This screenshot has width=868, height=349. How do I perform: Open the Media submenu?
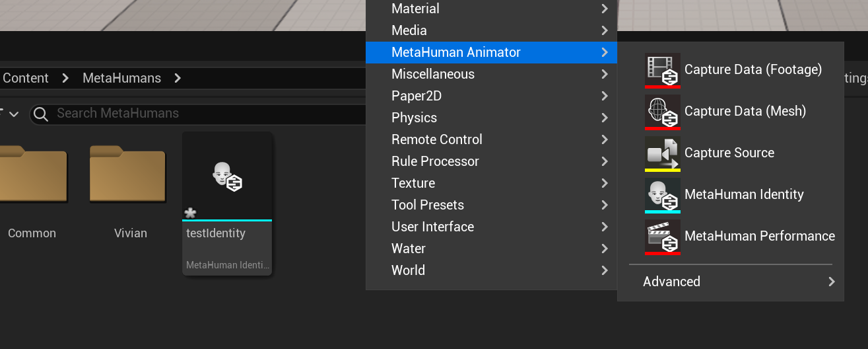(x=491, y=30)
